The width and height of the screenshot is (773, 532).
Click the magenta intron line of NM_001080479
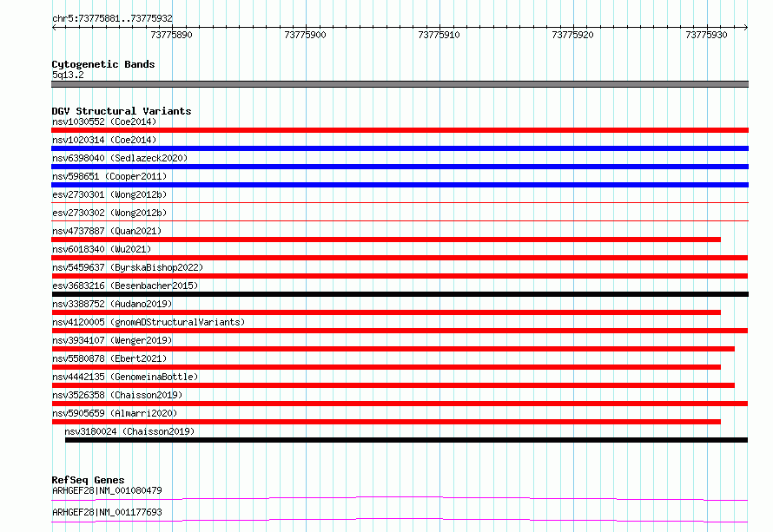click(400, 498)
